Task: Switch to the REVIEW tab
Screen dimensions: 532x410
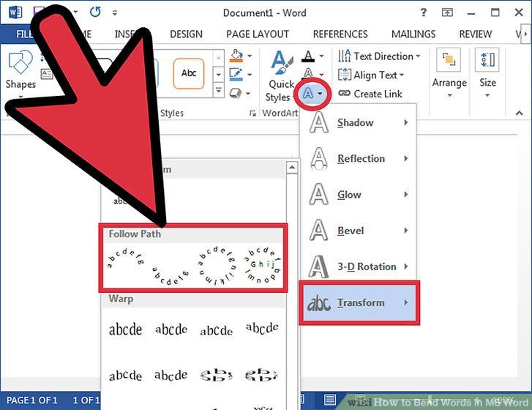Action: pyautogui.click(x=475, y=34)
